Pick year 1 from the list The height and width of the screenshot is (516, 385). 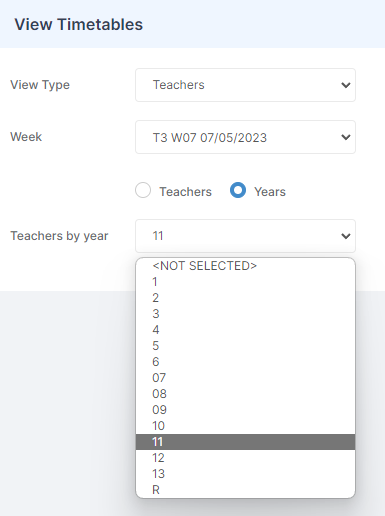pos(245,282)
